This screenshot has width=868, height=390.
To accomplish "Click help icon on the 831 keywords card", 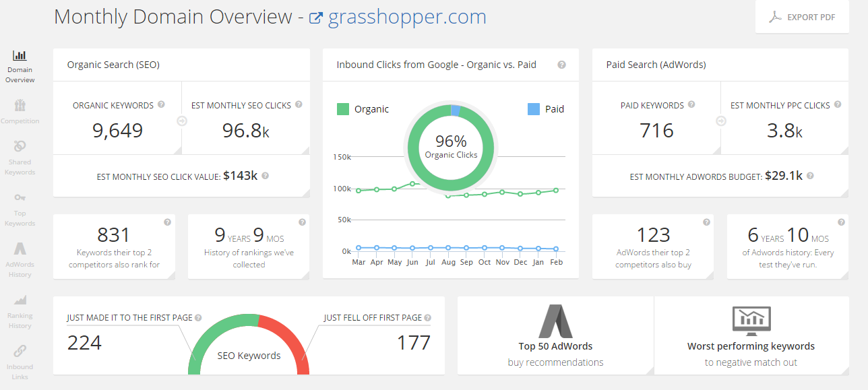I will [167, 222].
